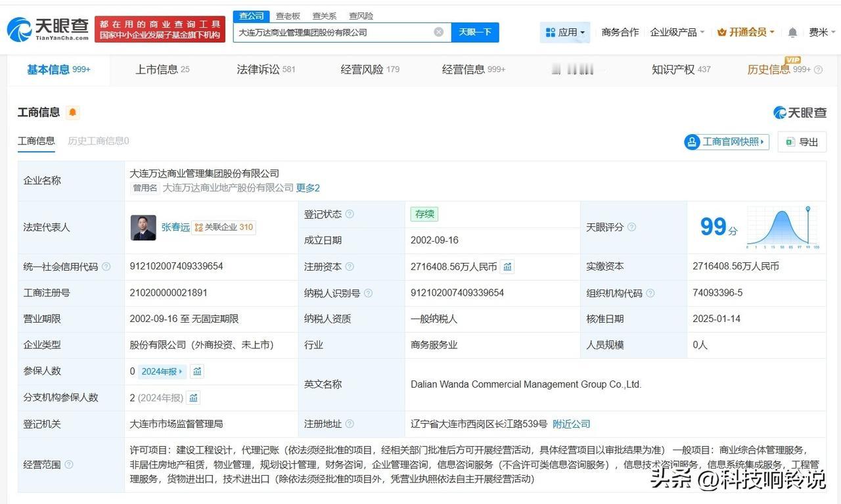Viewport: 841px width, 504px height.
Task: Click the 曾用名 tag under company name
Action: click(145, 188)
